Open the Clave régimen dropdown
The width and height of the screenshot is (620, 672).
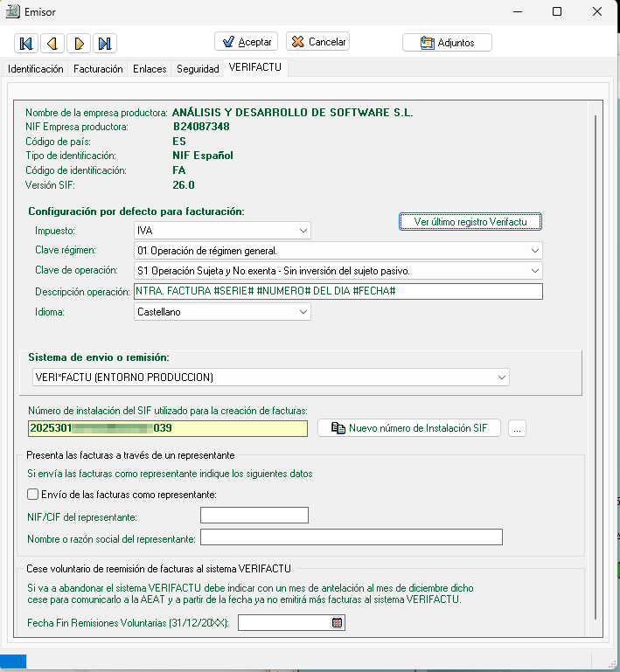click(x=534, y=251)
